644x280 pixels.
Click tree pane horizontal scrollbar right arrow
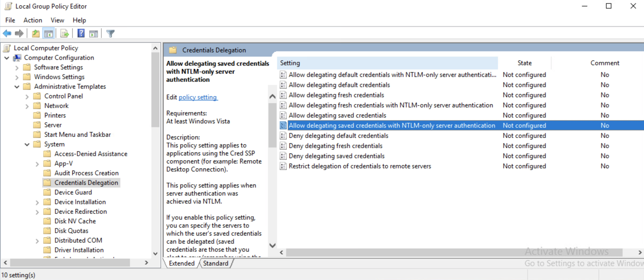click(x=146, y=263)
